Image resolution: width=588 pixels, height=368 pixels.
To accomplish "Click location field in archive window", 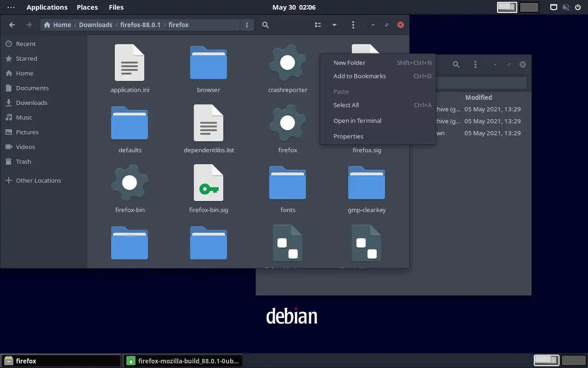I will (x=481, y=83).
